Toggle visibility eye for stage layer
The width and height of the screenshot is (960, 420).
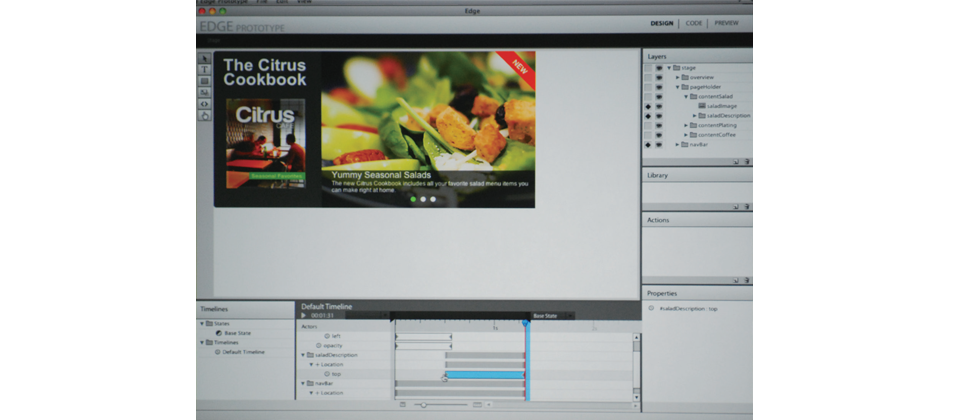click(x=659, y=68)
